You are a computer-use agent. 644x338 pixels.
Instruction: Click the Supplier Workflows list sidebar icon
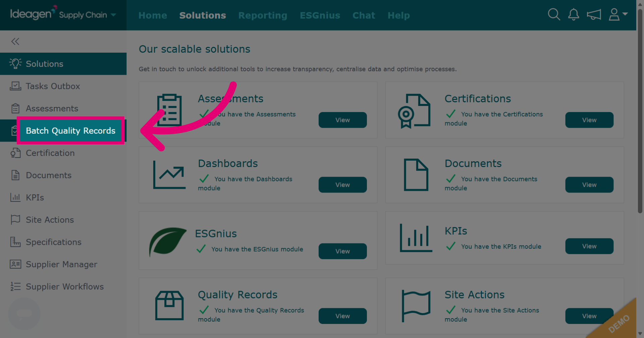(15, 286)
